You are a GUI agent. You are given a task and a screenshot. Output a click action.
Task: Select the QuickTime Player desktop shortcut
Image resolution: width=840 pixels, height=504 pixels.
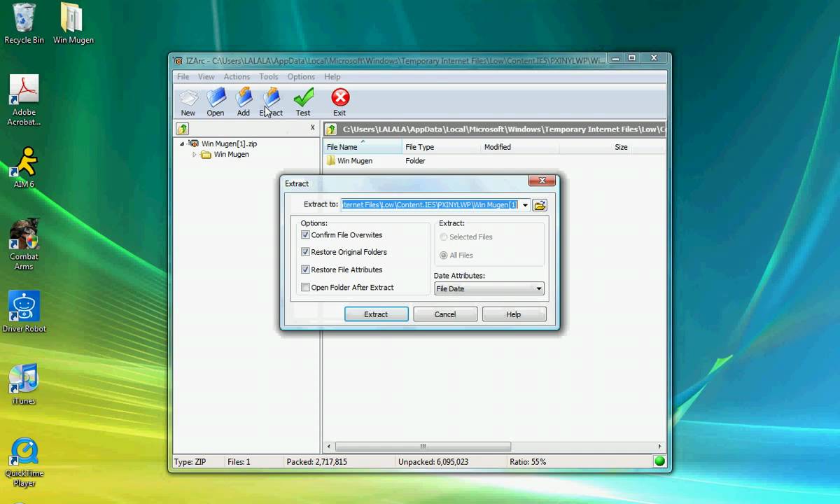click(24, 462)
